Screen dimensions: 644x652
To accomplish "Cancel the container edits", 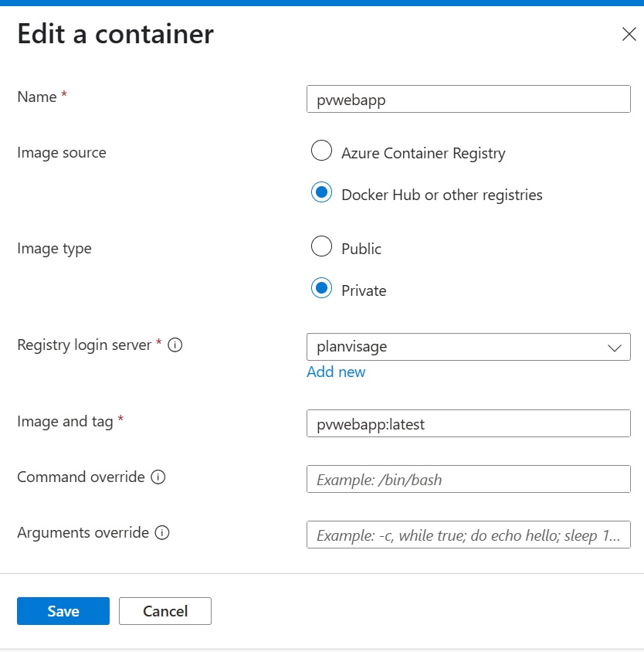I will click(164, 610).
